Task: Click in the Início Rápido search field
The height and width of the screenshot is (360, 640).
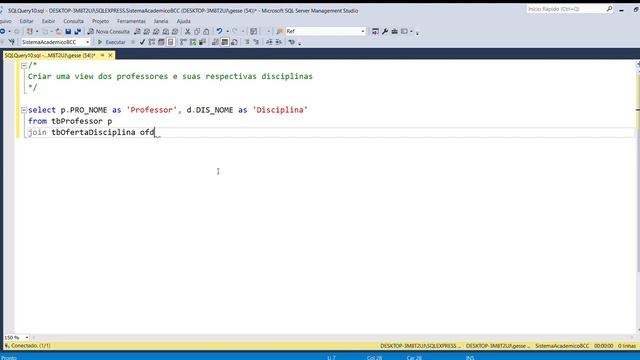Action: 565,9
